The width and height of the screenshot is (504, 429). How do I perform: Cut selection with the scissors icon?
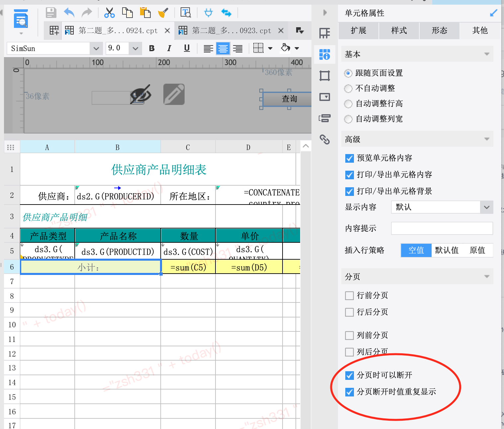pyautogui.click(x=109, y=13)
